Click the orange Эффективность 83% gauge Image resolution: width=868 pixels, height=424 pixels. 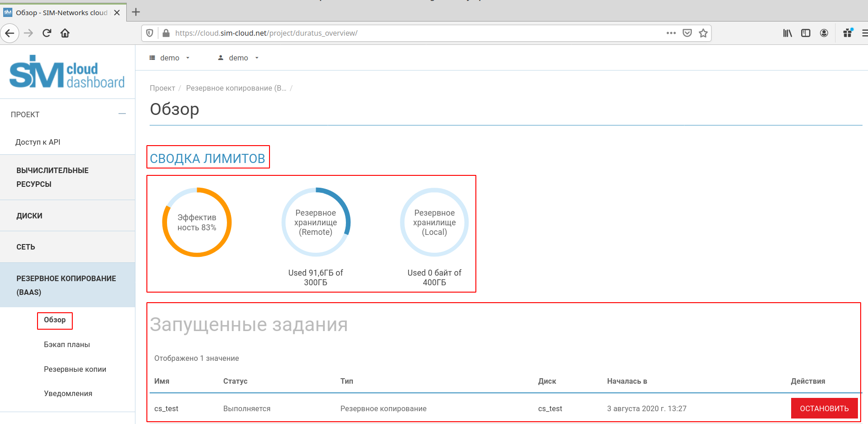click(x=197, y=222)
